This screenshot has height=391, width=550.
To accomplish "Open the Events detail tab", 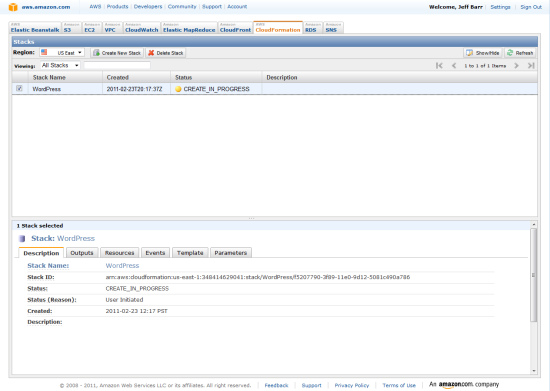I will (x=155, y=253).
